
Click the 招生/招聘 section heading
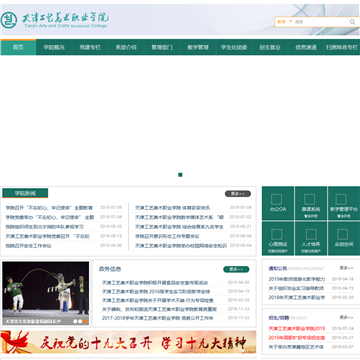(278, 318)
